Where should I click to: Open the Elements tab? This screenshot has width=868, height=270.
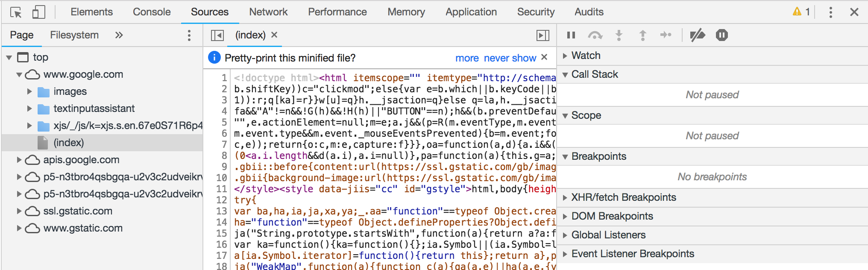pyautogui.click(x=91, y=12)
